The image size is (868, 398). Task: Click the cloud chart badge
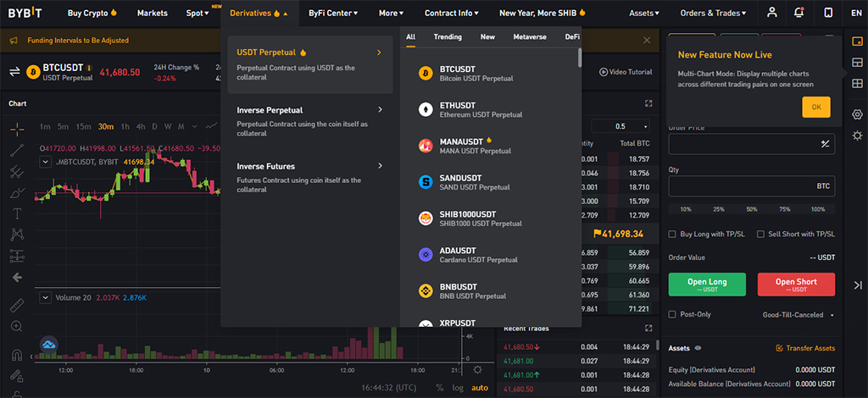click(48, 345)
